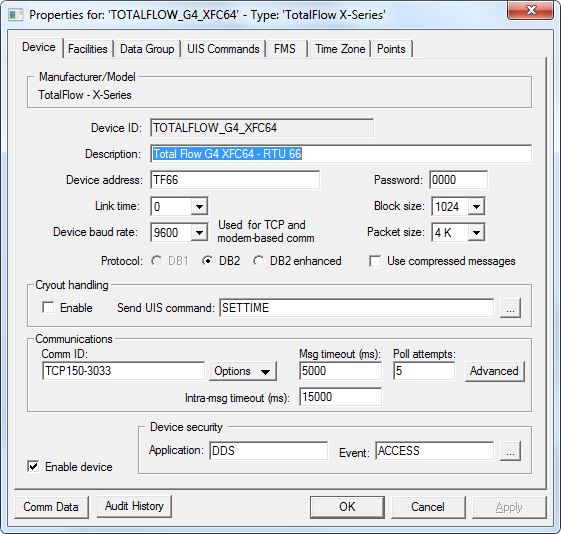
Task: Enable Use compressed messages checkbox
Action: click(x=375, y=261)
